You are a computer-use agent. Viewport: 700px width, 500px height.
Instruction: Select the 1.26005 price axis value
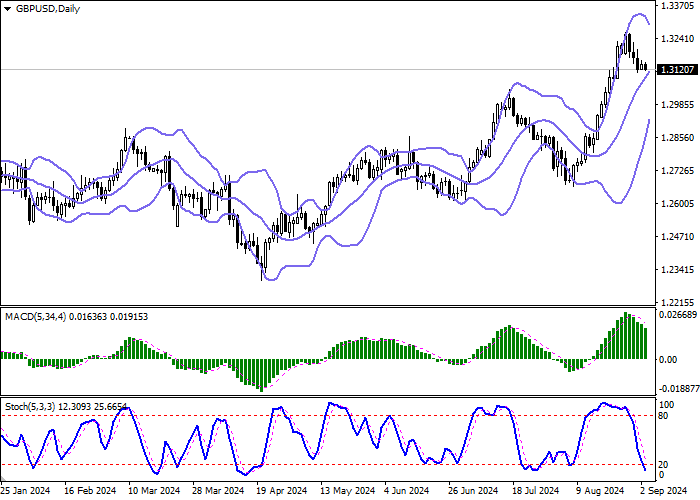tap(677, 204)
